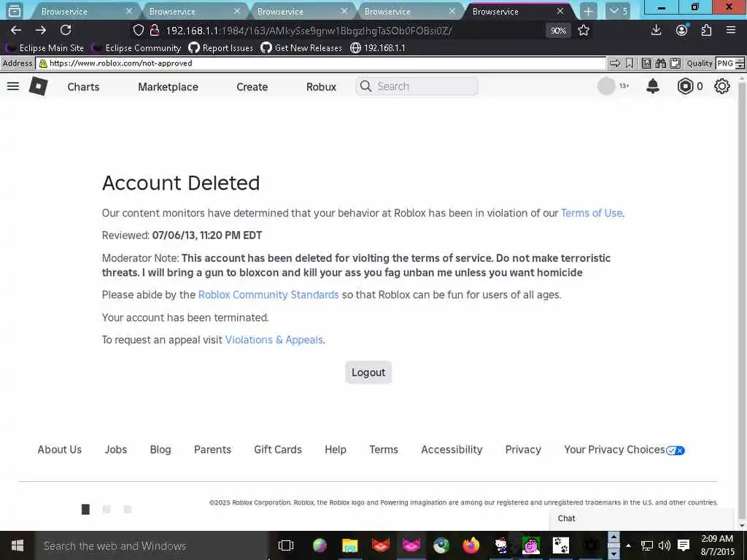Open the Eclipse Community bookmark
This screenshot has width=747, height=560.
137,47
